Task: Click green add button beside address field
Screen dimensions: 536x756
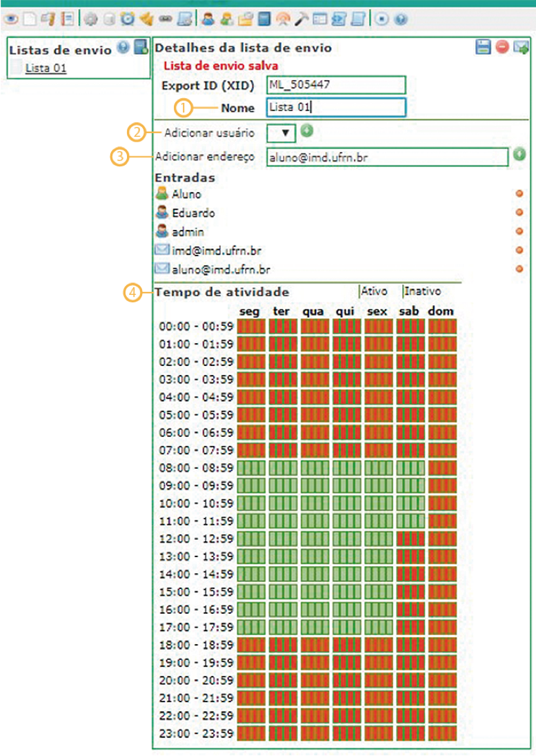Action: tap(519, 154)
